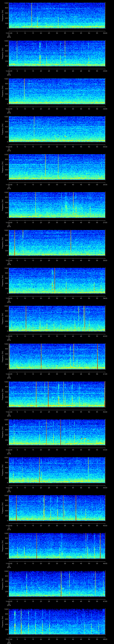Viewport: 114px width, 644px height.
Task: Select the spectrogram panel starting at 14:32:00
Action: [57, 53]
